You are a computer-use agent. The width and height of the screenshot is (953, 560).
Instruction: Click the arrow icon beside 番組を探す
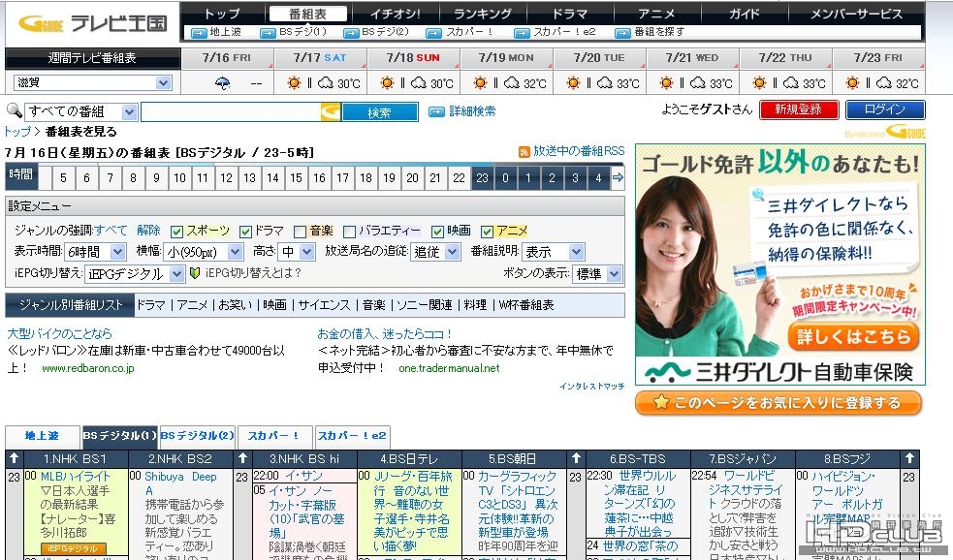click(x=622, y=33)
